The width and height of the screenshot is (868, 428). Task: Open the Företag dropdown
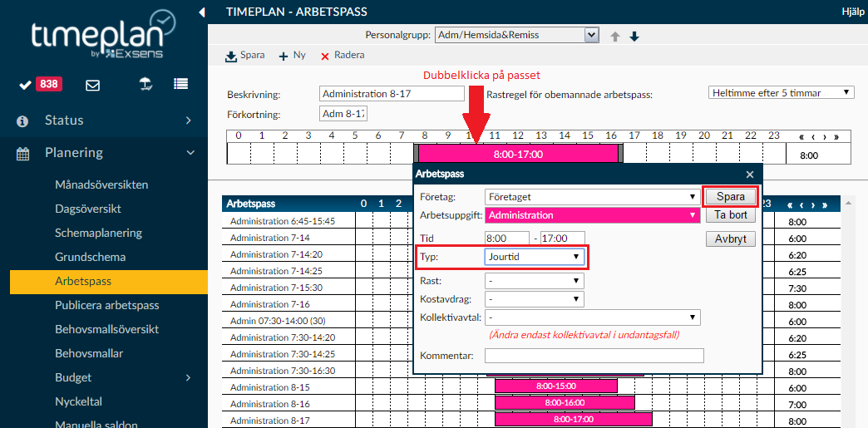(x=592, y=197)
